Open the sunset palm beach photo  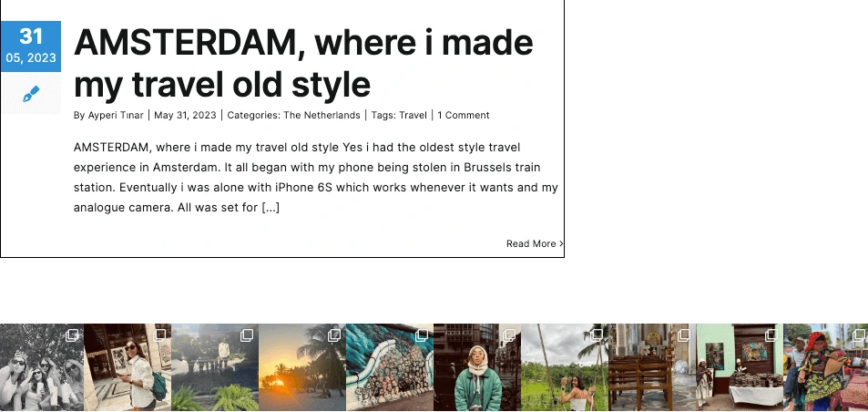(302, 367)
